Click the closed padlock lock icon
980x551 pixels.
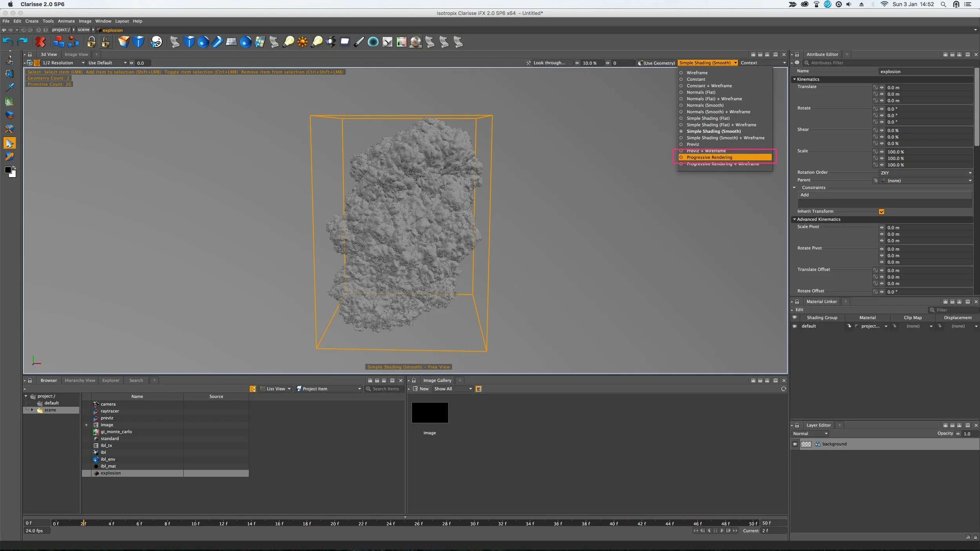[91, 42]
